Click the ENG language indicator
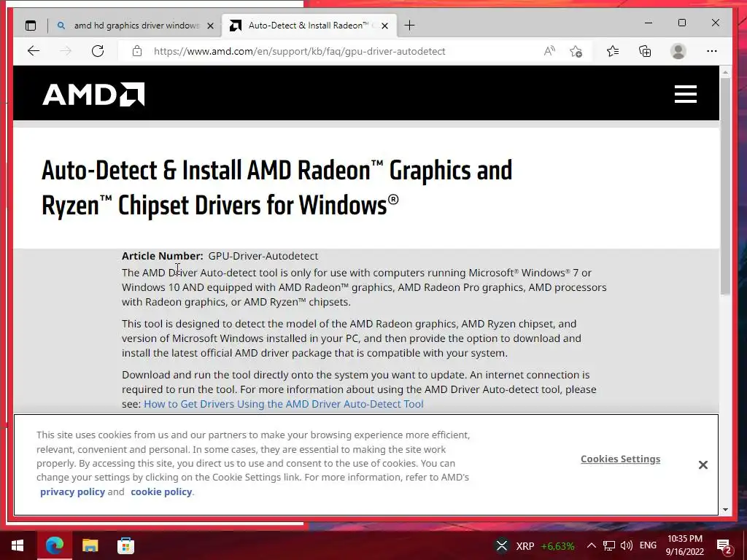The width and height of the screenshot is (747, 560). 648,545
